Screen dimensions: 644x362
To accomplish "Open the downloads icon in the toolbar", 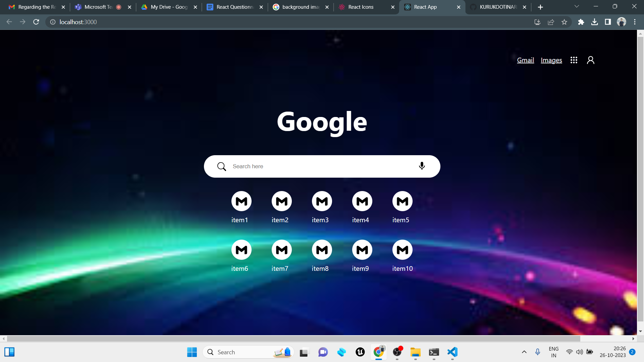I will coord(595,22).
